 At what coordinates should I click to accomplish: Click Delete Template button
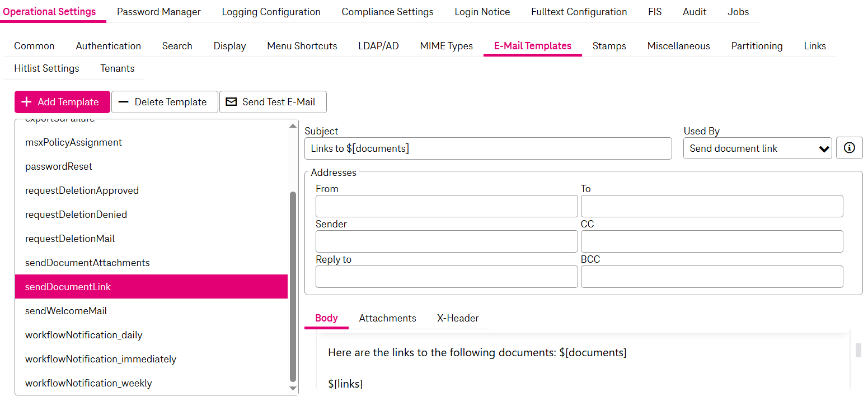click(165, 102)
